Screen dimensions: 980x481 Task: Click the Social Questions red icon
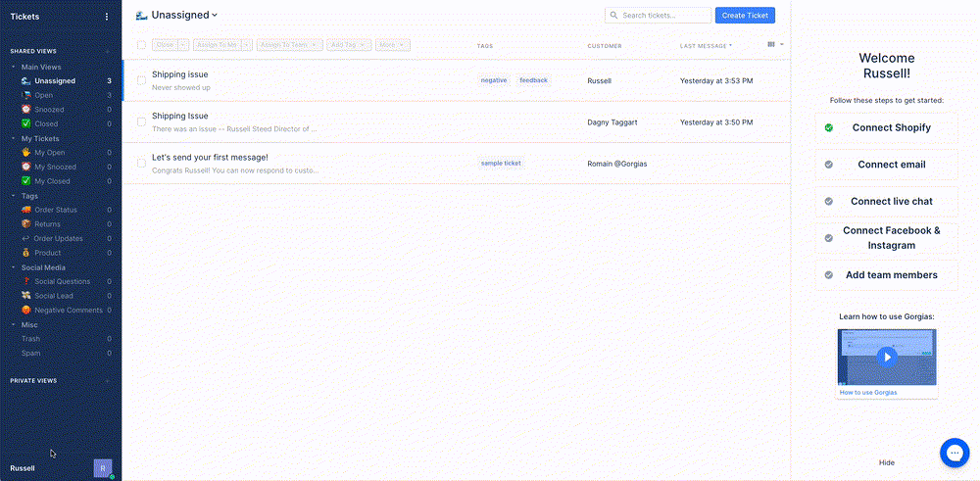click(x=25, y=282)
